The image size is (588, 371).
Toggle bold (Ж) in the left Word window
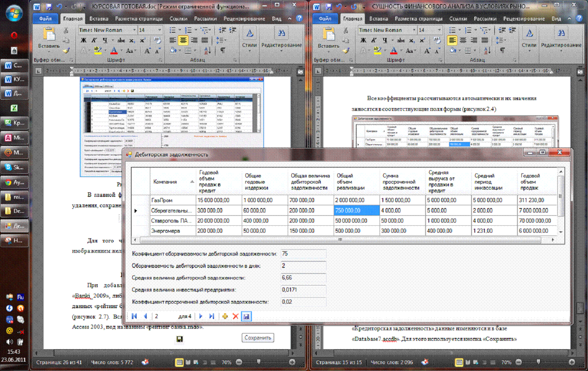tap(83, 40)
